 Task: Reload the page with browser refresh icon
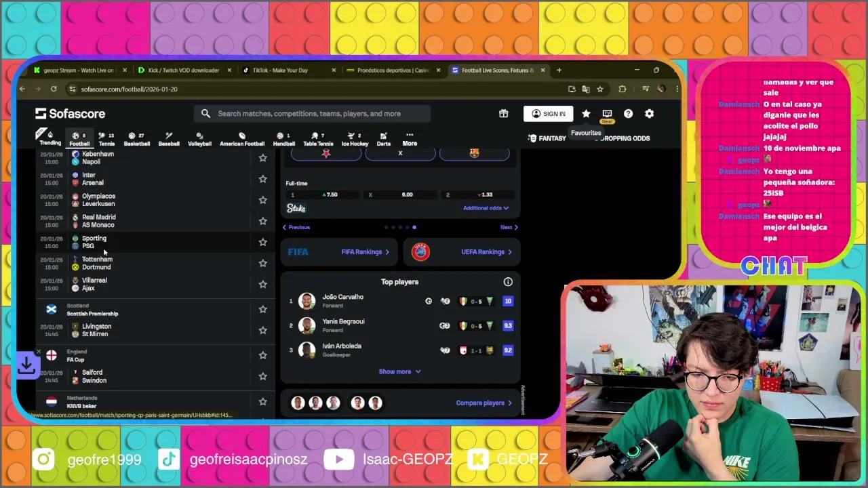[x=54, y=89]
